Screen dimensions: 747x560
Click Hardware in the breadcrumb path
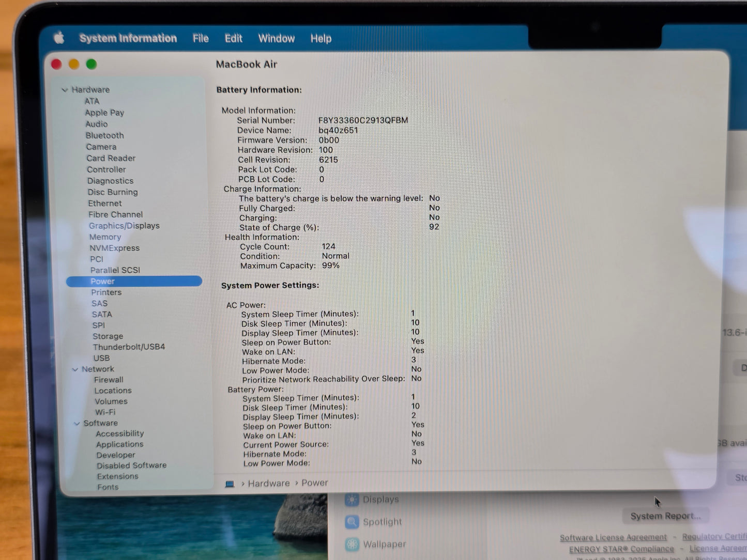click(268, 483)
